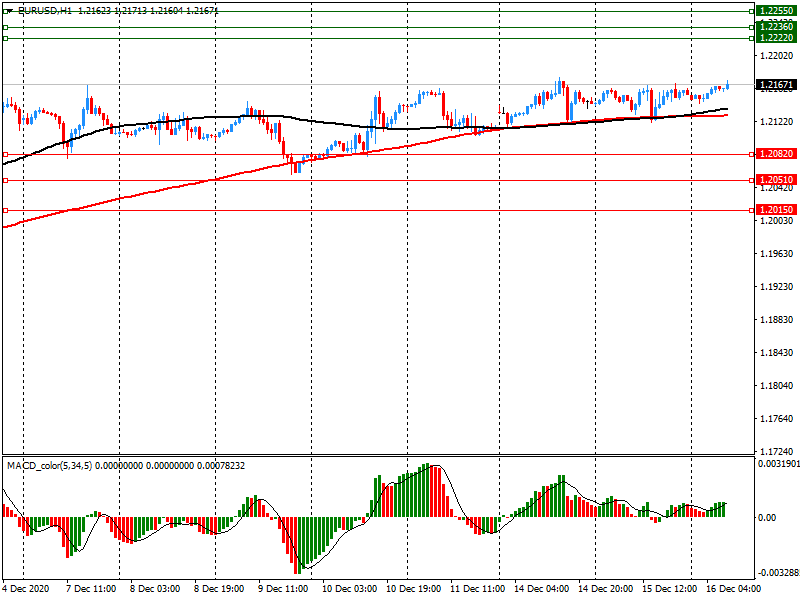The image size is (800, 600).
Task: Click the EURUSD,H1 chart title
Action: point(44,10)
